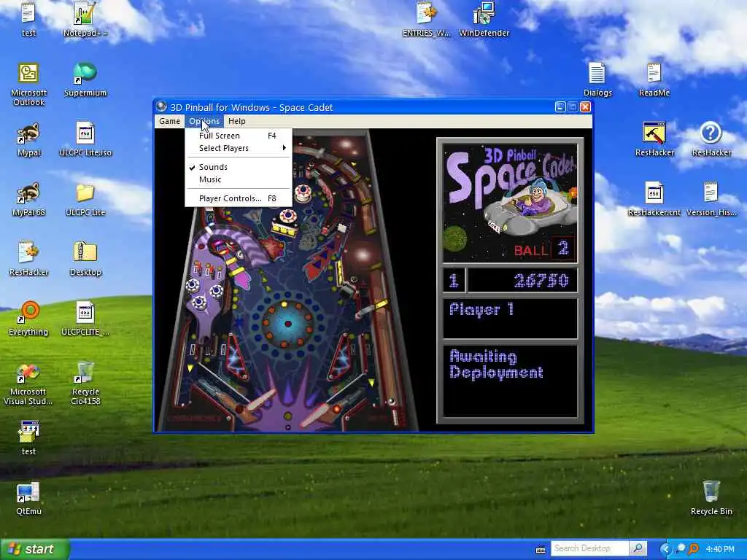Launch the MyPal 68 shortcut
Image resolution: width=747 pixels, height=560 pixels.
pos(28,199)
